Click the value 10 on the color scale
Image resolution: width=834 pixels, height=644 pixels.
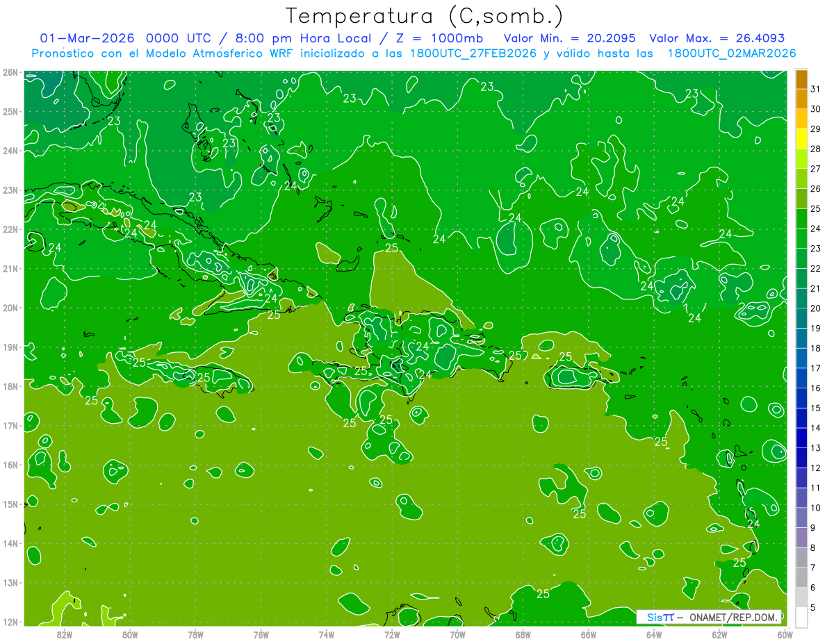pos(816,508)
